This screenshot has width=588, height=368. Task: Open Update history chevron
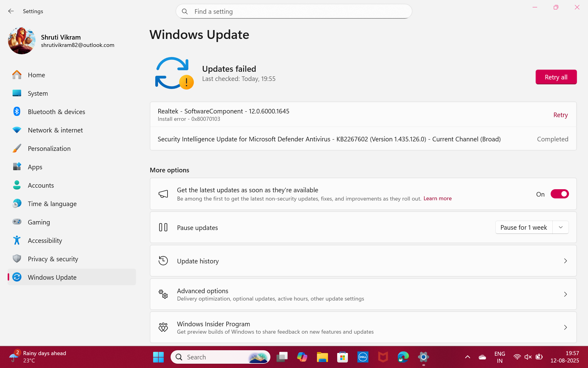(565, 261)
